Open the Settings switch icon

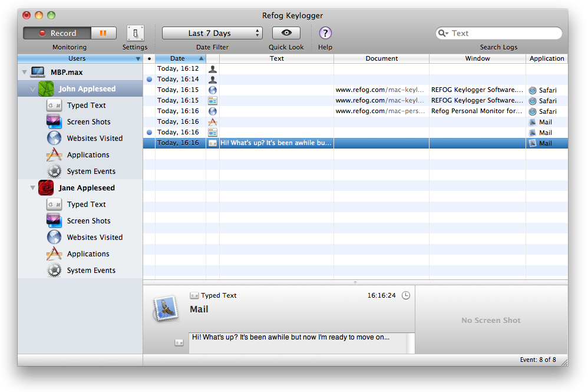tap(135, 34)
